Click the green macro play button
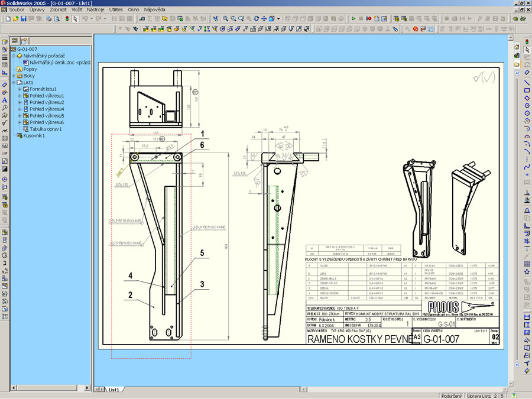The width and height of the screenshot is (532, 399). 353,19
